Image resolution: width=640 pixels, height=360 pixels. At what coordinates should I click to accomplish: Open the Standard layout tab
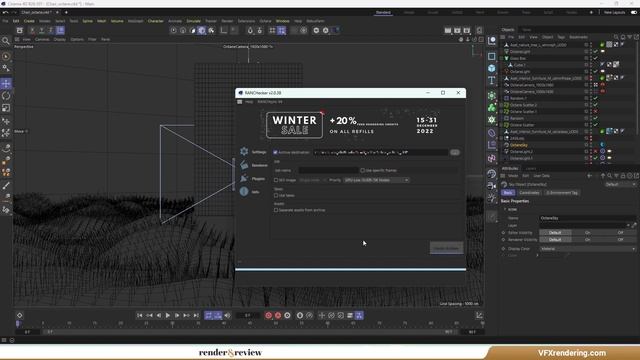[383, 13]
